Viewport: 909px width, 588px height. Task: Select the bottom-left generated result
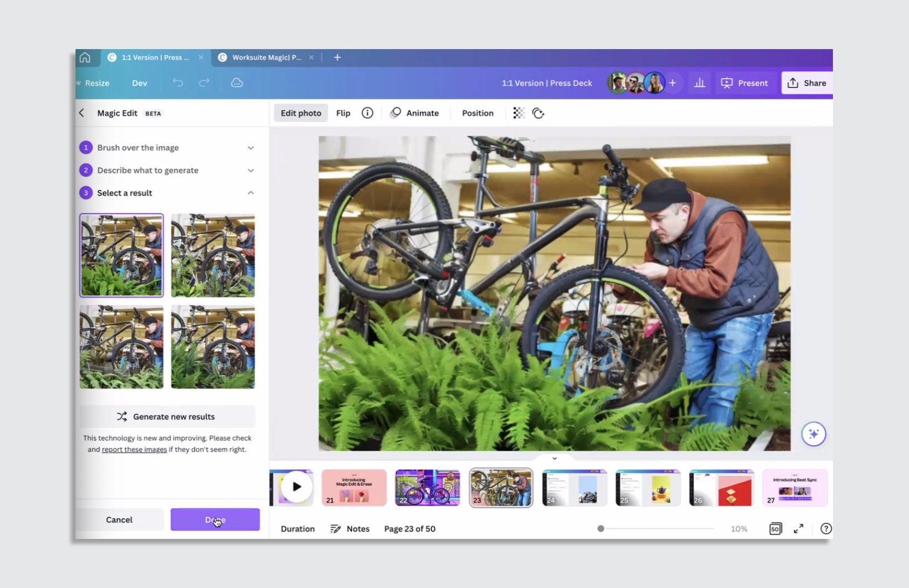[x=121, y=347]
